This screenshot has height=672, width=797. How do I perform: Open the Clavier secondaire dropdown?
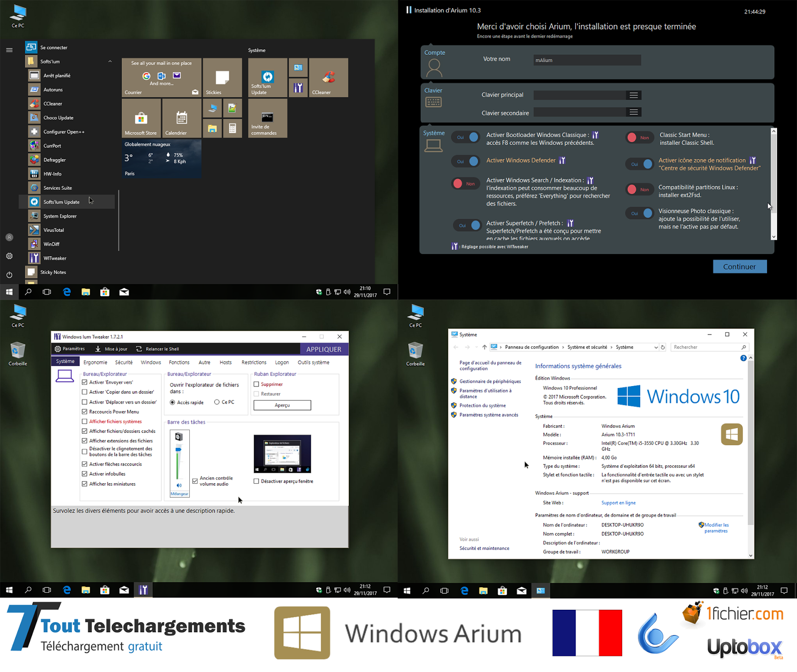634,113
